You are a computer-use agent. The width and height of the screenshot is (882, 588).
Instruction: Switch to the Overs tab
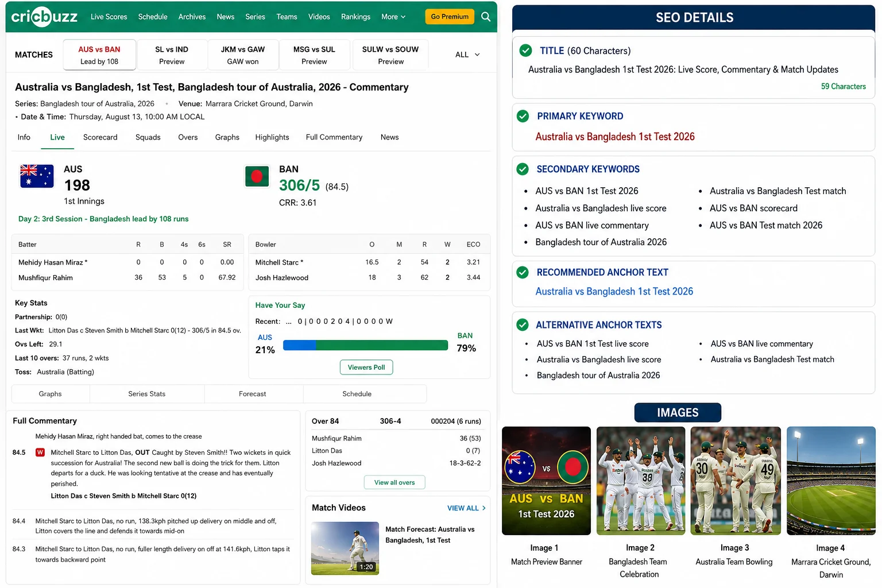click(x=188, y=137)
